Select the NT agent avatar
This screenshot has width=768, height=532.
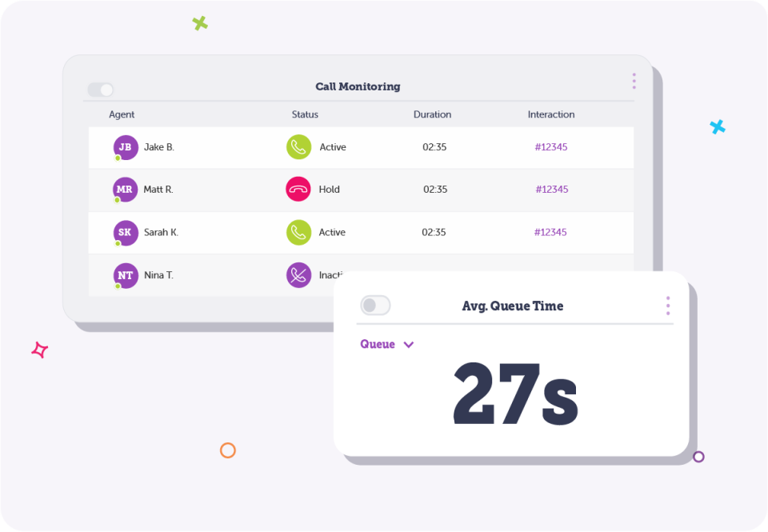pyautogui.click(x=126, y=275)
